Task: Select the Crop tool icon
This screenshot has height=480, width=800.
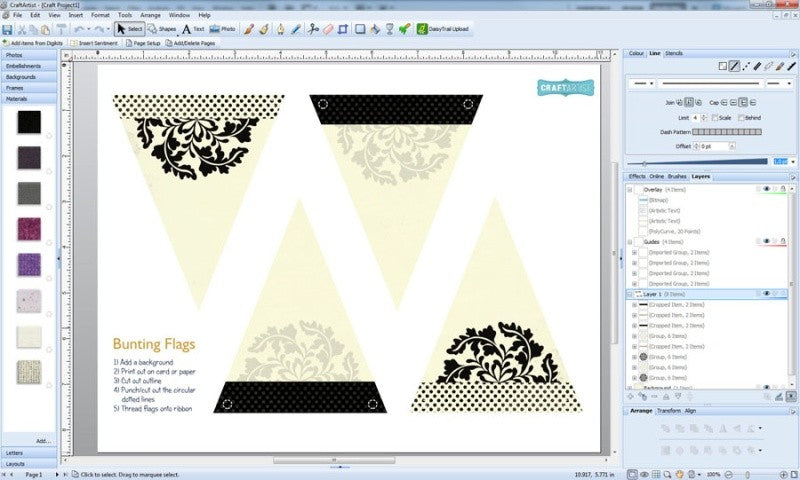Action: tap(343, 29)
